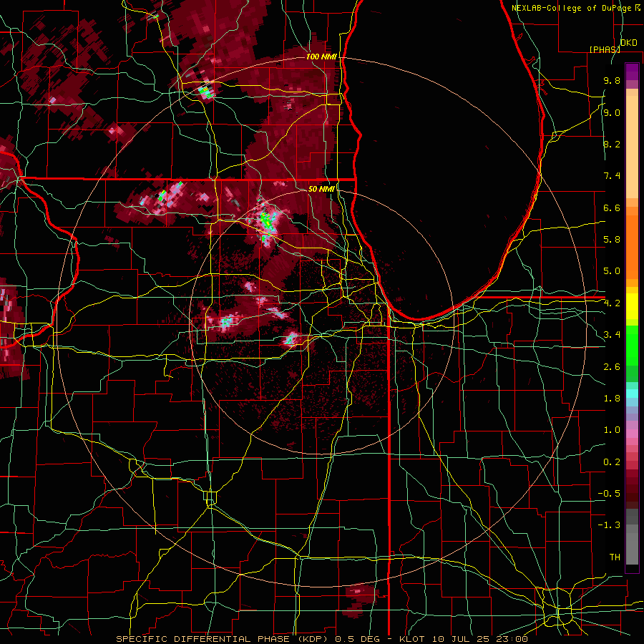
Task: Pick the bright orange color bar segment
Action: coord(632,248)
